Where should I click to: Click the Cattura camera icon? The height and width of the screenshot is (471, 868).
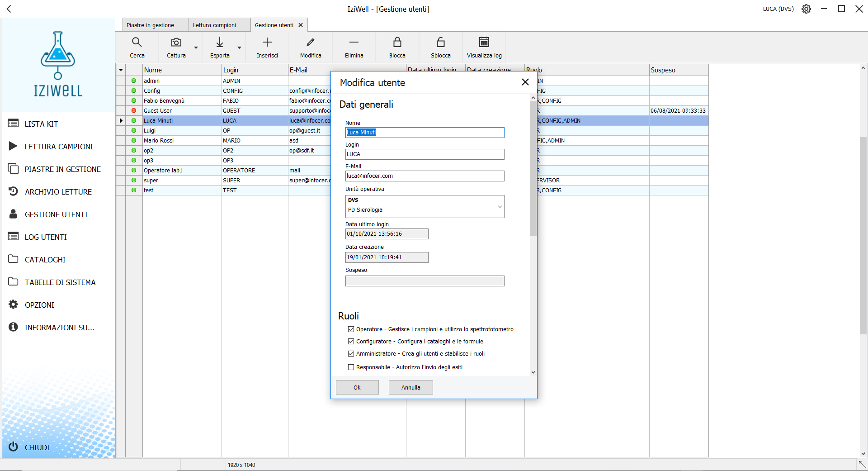(x=176, y=43)
